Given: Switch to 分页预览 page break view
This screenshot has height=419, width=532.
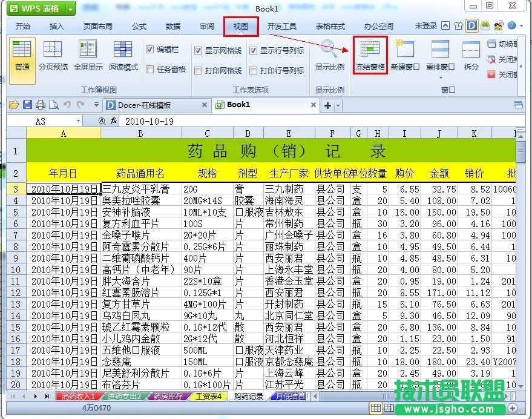Looking at the screenshot, I should [x=53, y=55].
